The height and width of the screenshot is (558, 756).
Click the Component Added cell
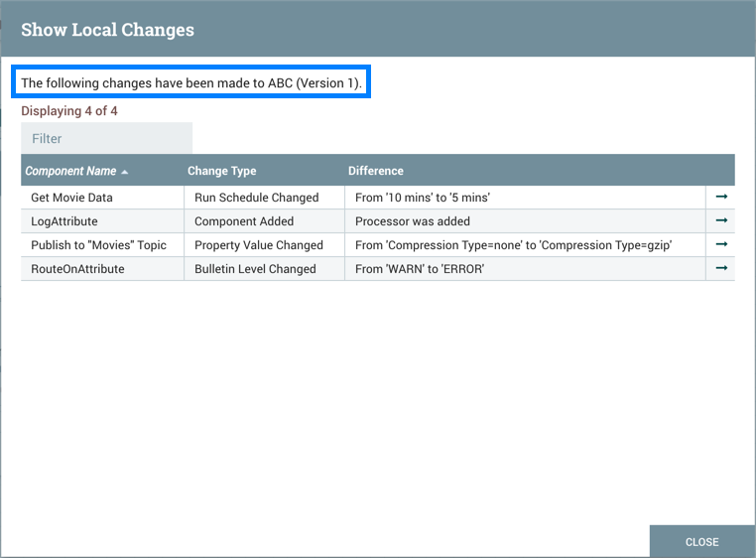pyautogui.click(x=244, y=221)
